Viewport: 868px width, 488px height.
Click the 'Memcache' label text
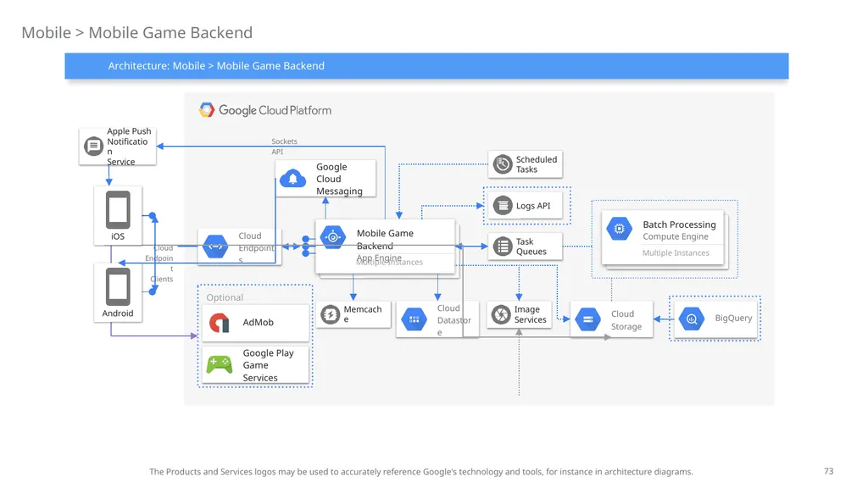click(363, 313)
